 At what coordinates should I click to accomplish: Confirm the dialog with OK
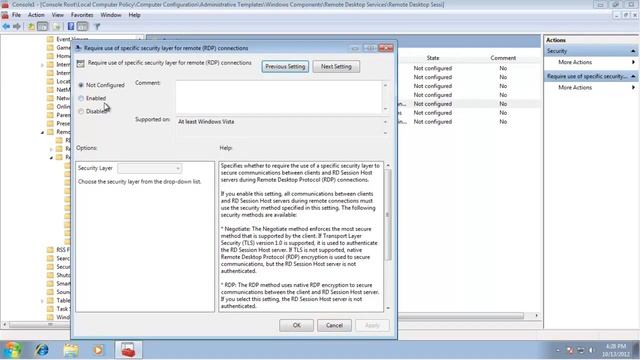(x=296, y=325)
